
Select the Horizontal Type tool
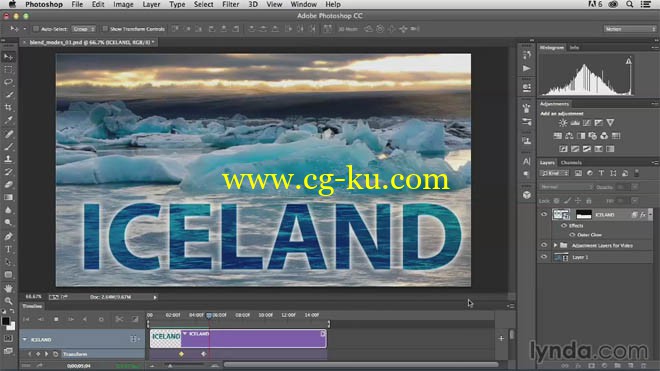8,249
